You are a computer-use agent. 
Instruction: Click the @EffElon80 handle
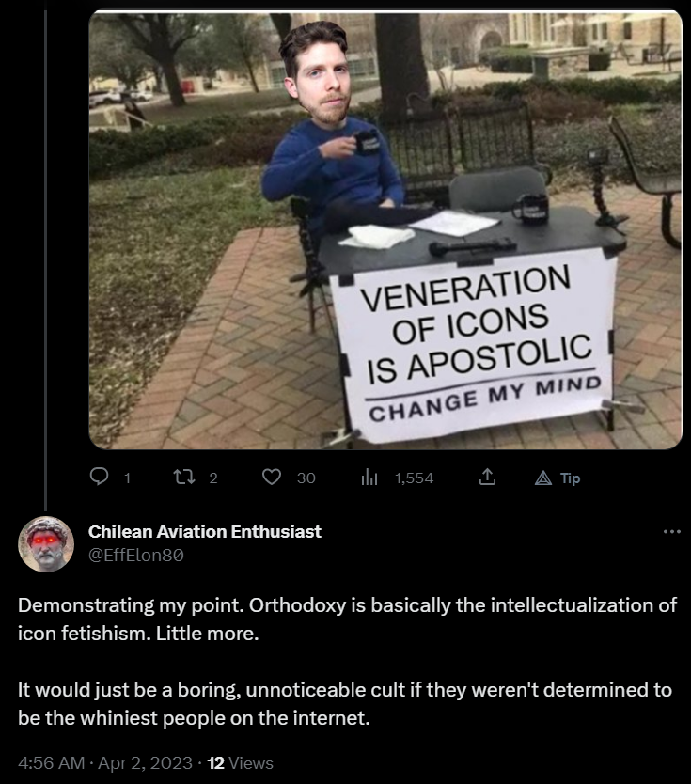135,555
